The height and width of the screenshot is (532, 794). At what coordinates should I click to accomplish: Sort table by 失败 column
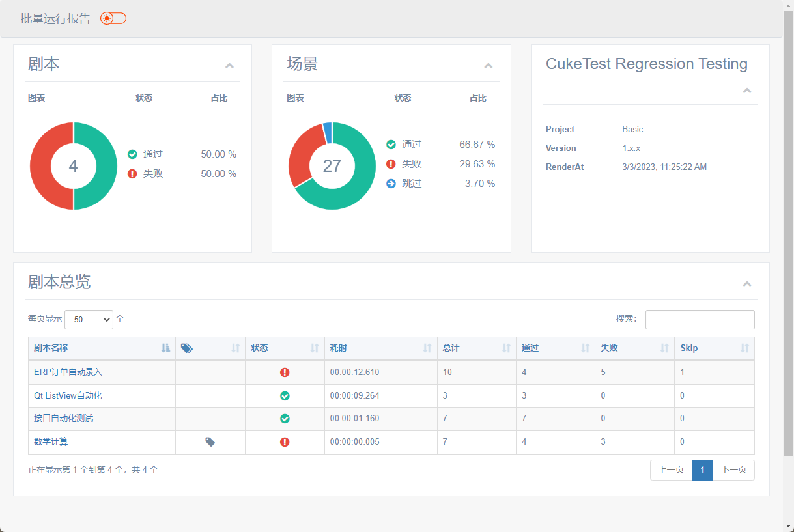pos(635,348)
